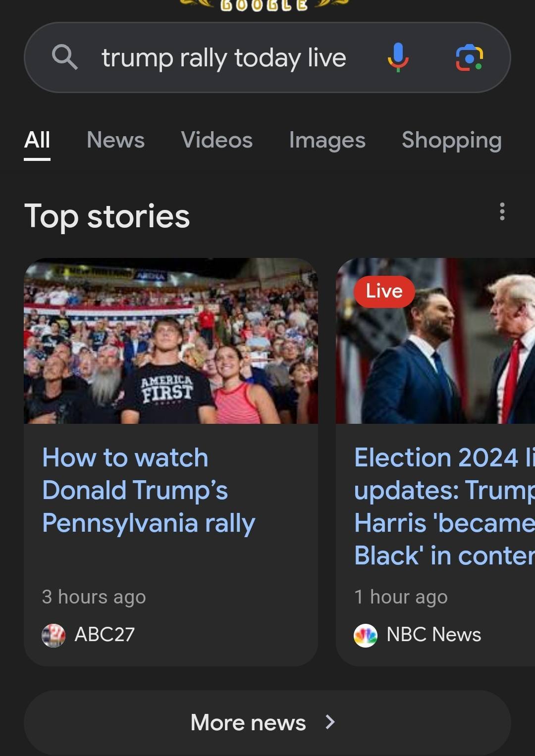Tap the magnifying glass search icon

tap(65, 57)
